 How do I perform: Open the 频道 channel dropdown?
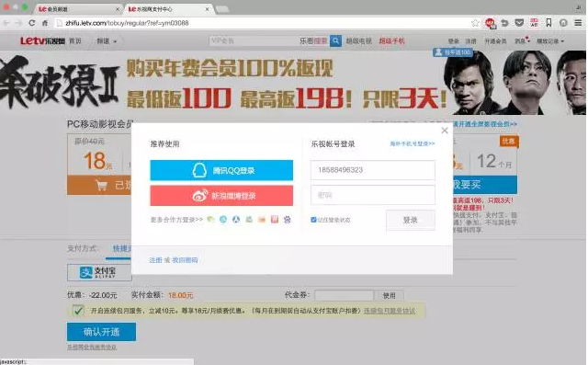click(x=107, y=40)
